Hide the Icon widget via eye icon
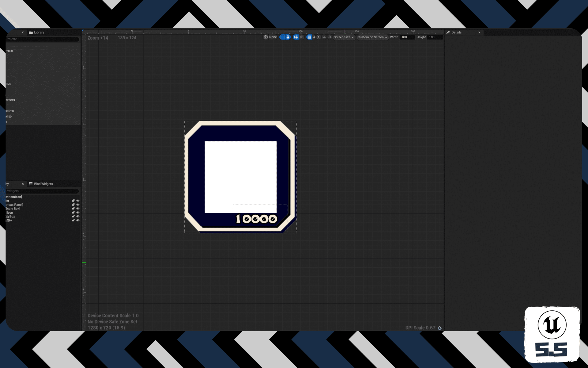 [78, 213]
